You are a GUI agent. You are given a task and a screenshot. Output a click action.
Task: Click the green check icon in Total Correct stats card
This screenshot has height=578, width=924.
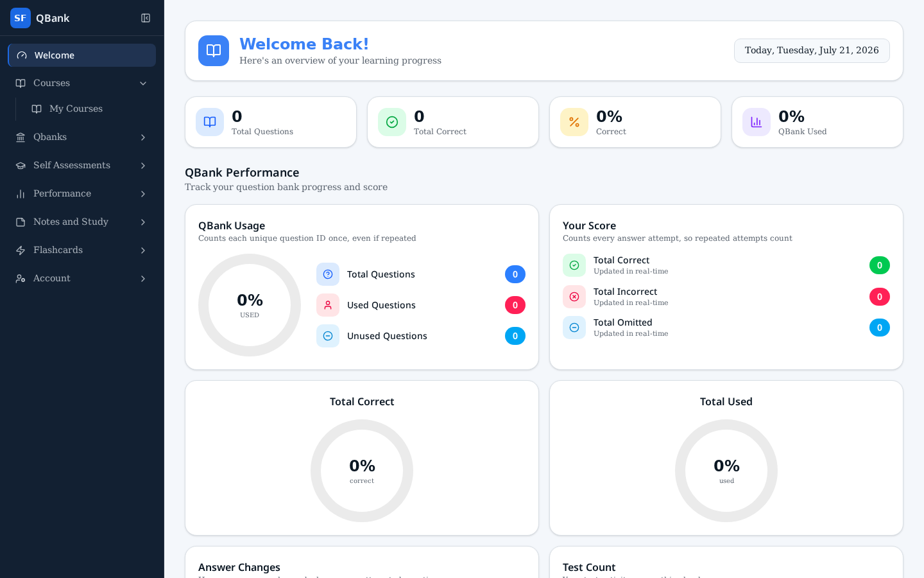click(392, 122)
